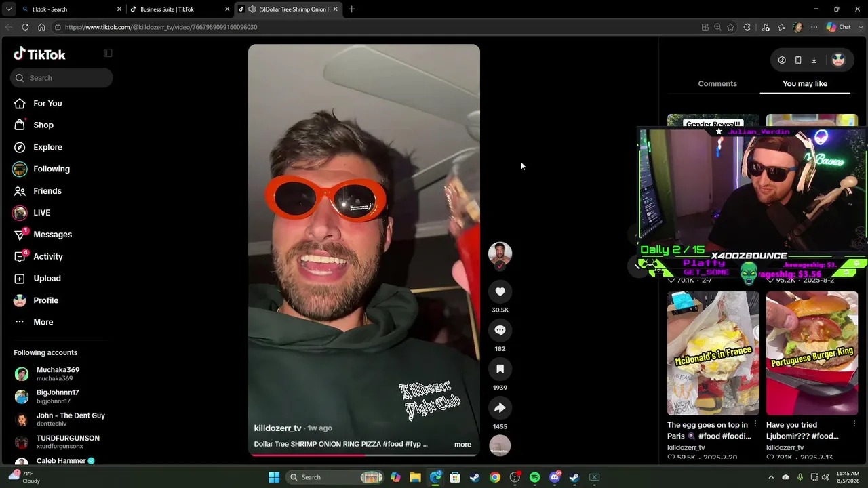Open options for the Ljubomir video

point(854,424)
